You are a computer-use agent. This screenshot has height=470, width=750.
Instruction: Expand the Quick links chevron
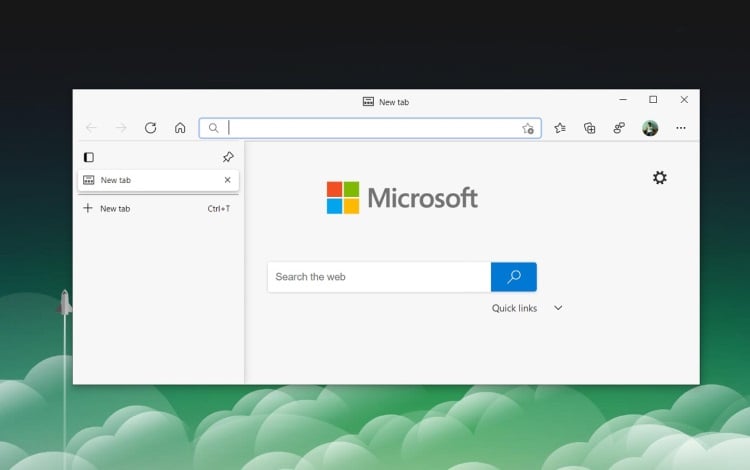[x=558, y=308]
